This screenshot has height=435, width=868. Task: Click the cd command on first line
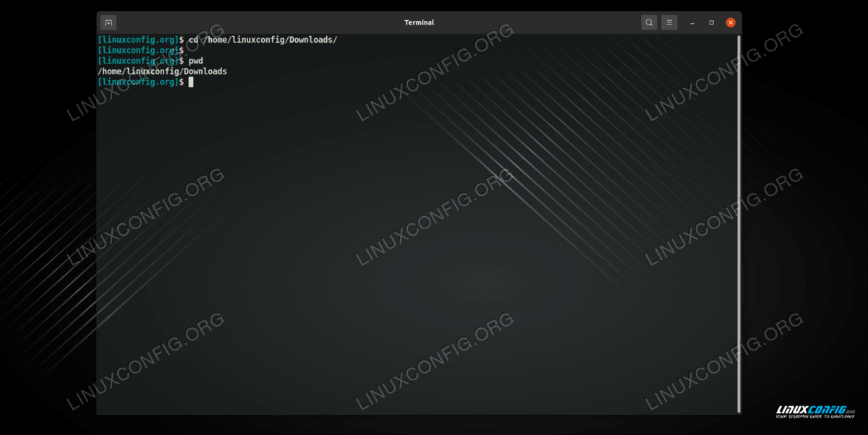pos(193,40)
